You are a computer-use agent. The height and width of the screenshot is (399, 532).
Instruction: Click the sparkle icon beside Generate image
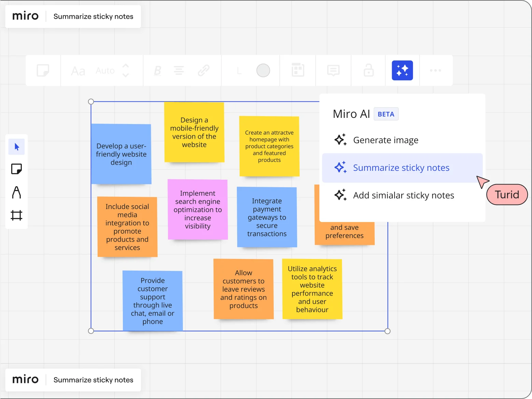[x=341, y=139]
